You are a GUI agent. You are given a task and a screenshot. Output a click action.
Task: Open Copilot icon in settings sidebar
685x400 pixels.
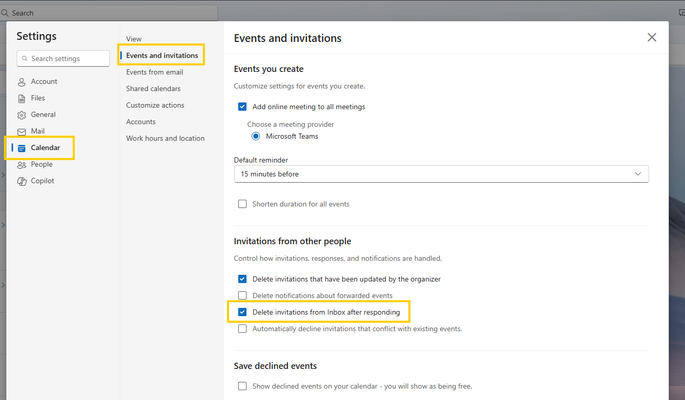[21, 181]
